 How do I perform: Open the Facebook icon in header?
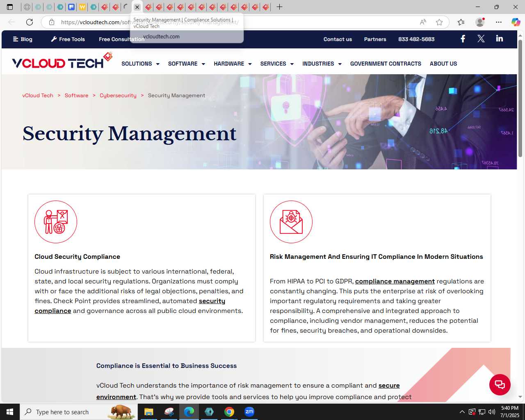463,39
